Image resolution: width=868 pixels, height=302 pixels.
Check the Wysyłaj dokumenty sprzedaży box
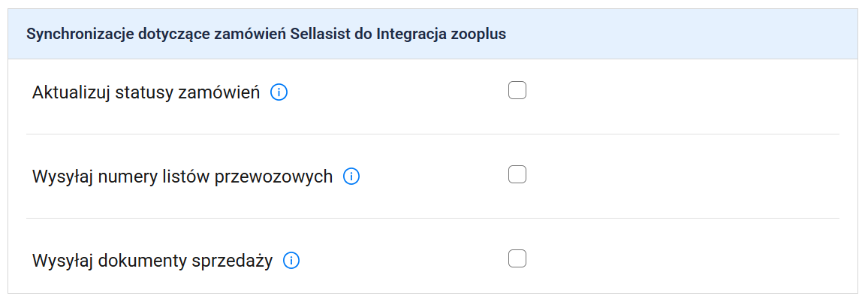517,259
